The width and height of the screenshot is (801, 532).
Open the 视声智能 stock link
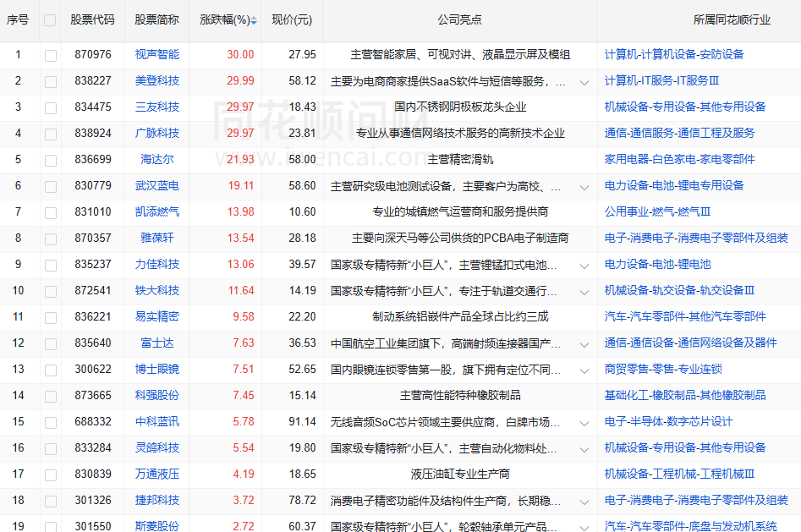point(157,54)
